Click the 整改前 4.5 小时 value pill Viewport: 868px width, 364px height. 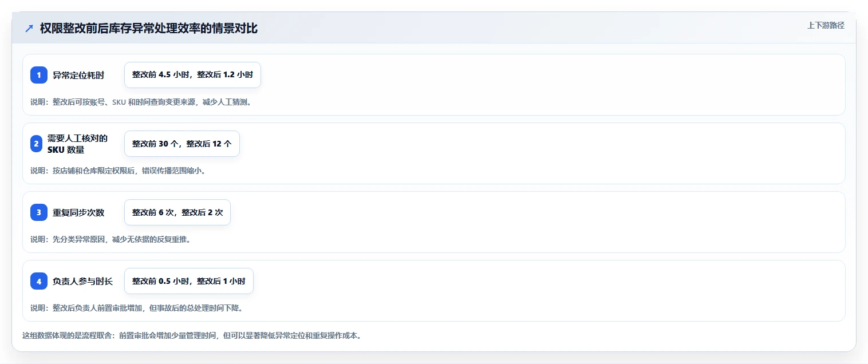(192, 75)
